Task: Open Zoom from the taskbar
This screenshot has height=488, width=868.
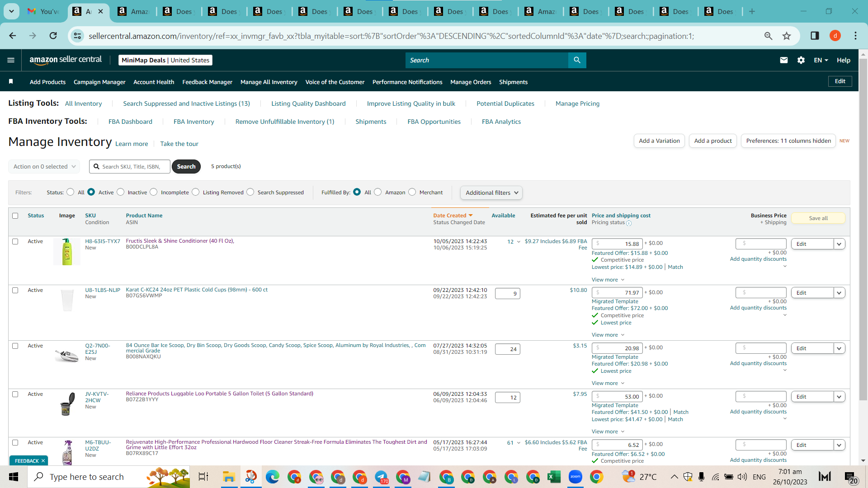Action: point(576,477)
